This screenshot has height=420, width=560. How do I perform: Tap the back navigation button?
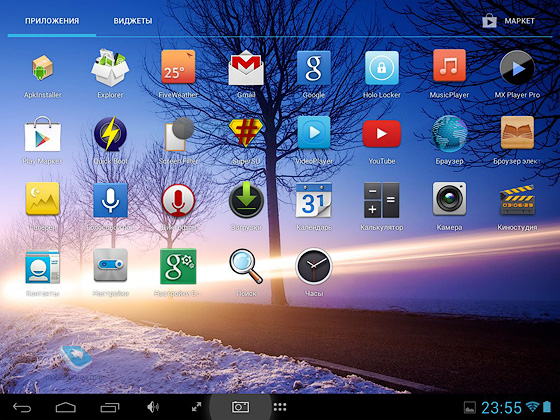click(22, 407)
